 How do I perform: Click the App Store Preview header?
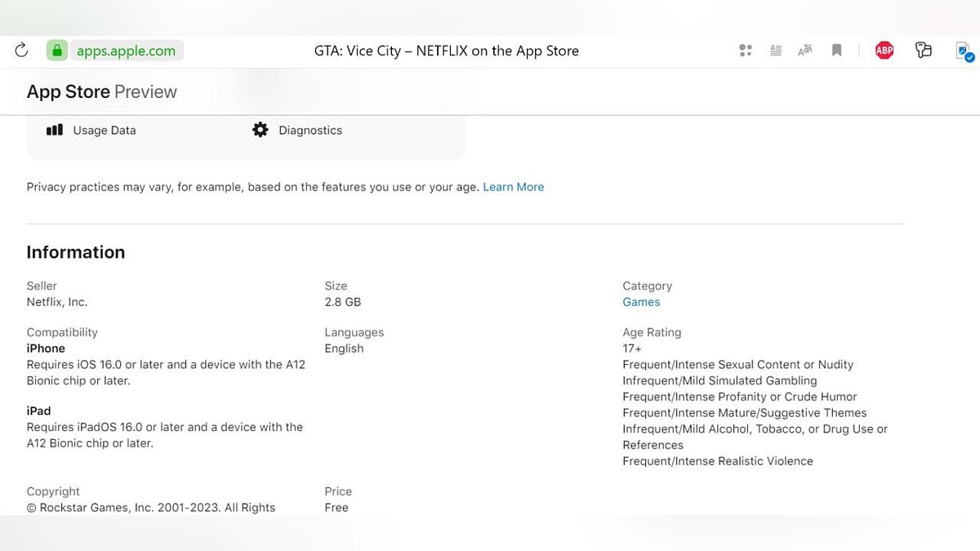point(102,91)
